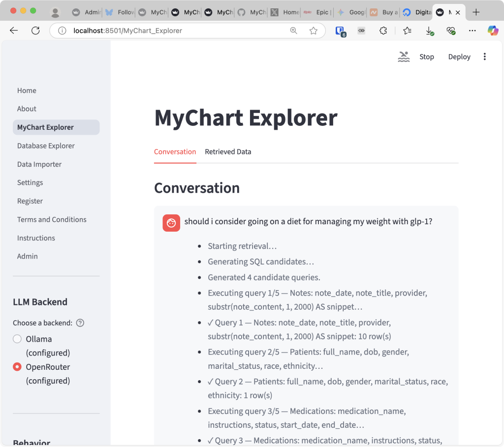The width and height of the screenshot is (504, 447).
Task: Open the zoom magnifier in address bar
Action: [294, 30]
